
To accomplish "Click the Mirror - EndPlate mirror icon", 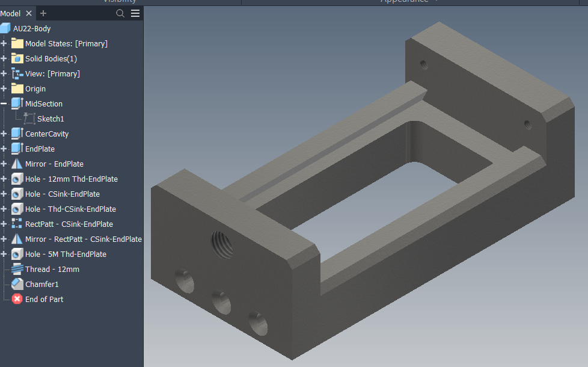I will 16,163.
